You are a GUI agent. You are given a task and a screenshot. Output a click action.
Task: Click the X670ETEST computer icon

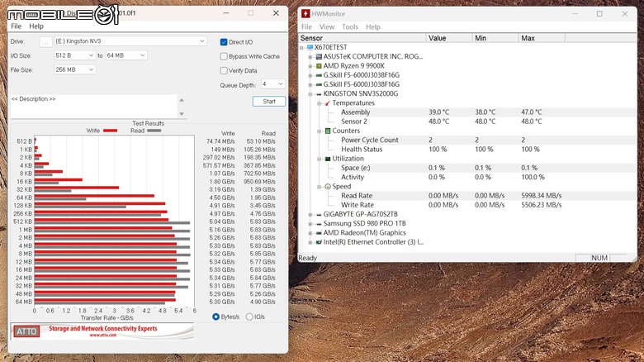point(310,47)
